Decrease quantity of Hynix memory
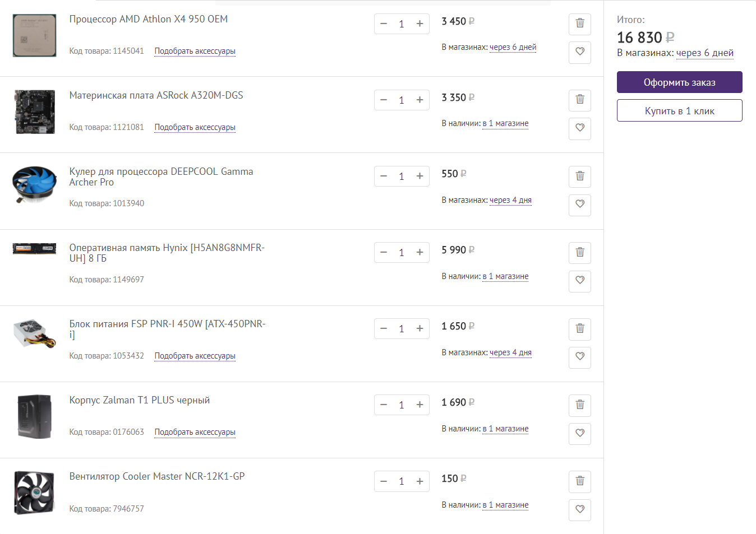Image resolution: width=756 pixels, height=534 pixels. click(x=384, y=252)
